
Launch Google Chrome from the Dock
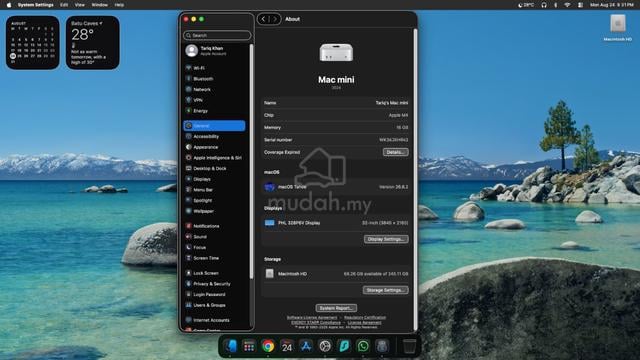coord(268,346)
